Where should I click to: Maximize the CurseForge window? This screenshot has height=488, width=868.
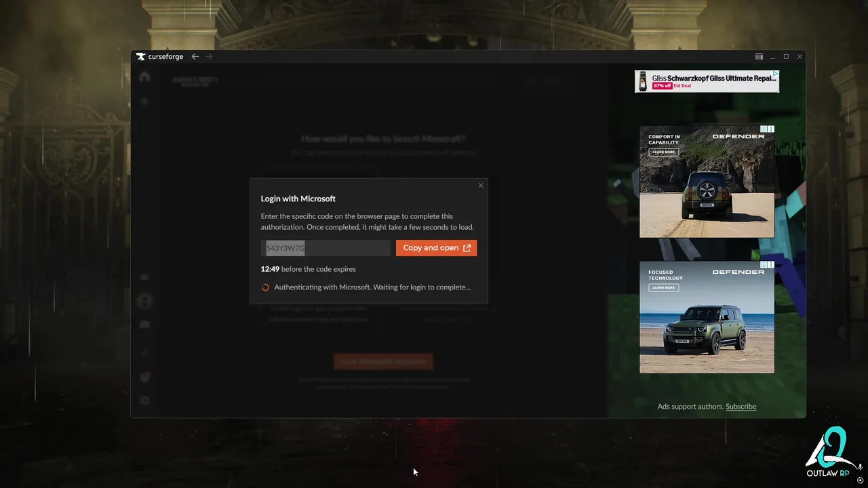787,57
